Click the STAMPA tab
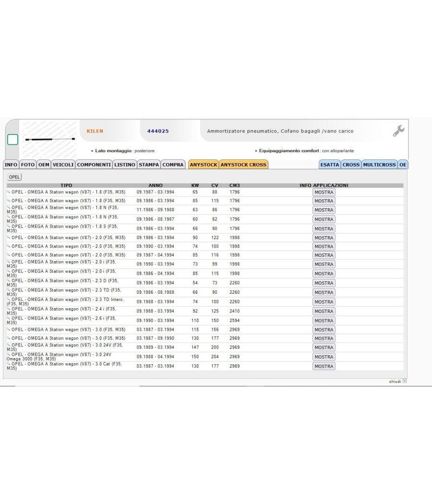The width and height of the screenshot is (432, 504). [149, 165]
